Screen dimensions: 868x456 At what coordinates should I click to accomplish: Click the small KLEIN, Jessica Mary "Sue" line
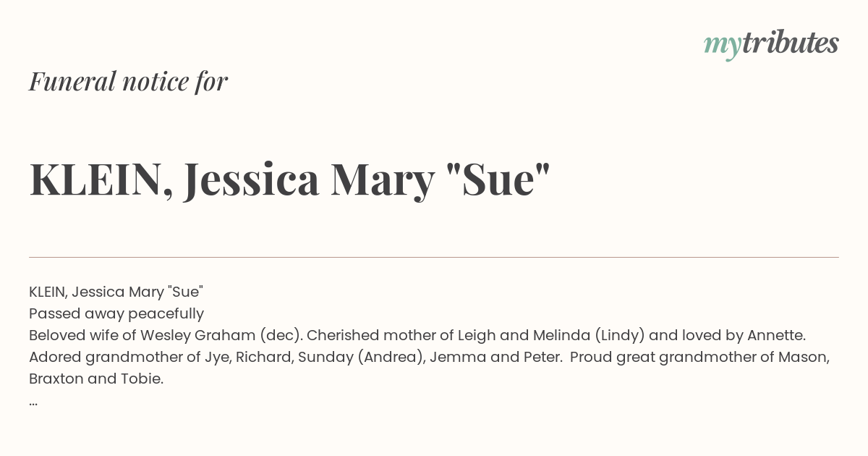click(x=116, y=292)
